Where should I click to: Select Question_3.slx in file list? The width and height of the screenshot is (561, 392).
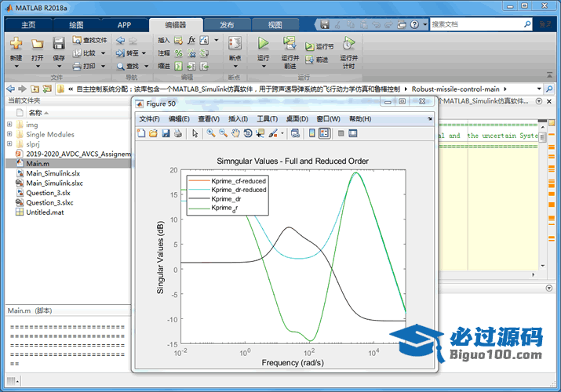48,193
